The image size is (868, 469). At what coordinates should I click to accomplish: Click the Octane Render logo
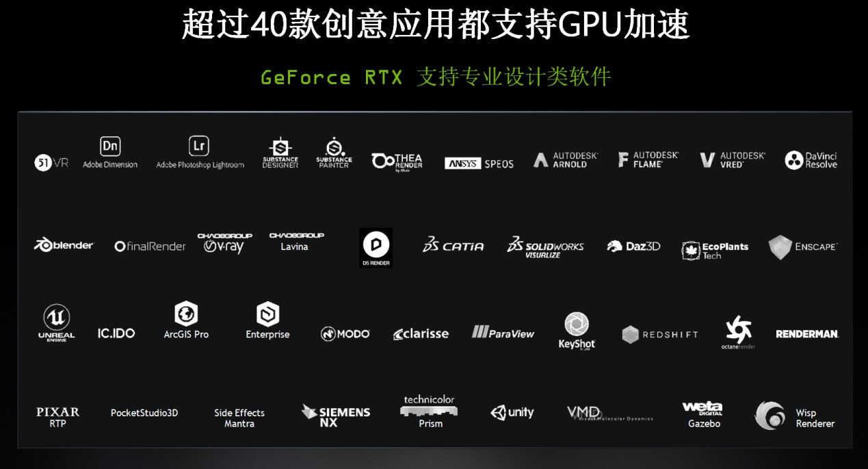[x=739, y=332]
